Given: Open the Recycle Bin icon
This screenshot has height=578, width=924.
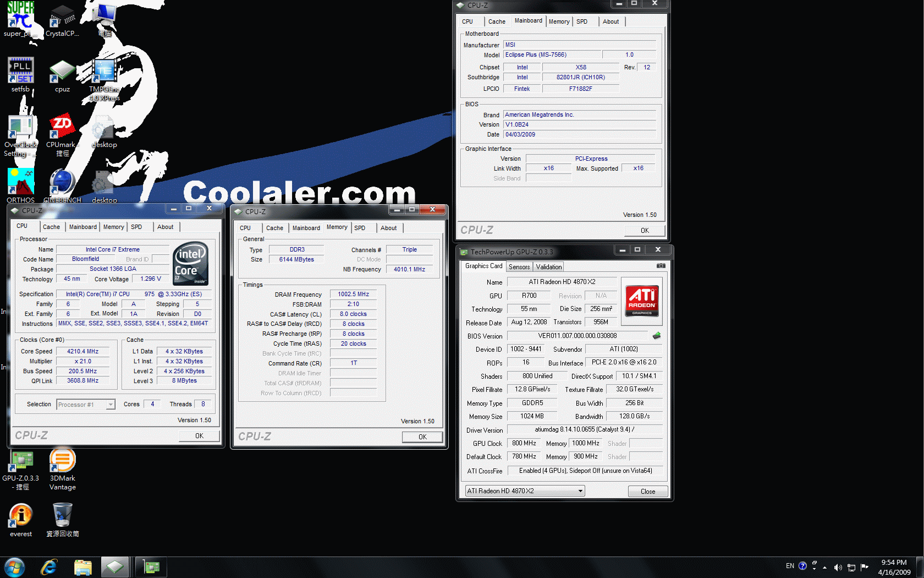Looking at the screenshot, I should click(63, 520).
